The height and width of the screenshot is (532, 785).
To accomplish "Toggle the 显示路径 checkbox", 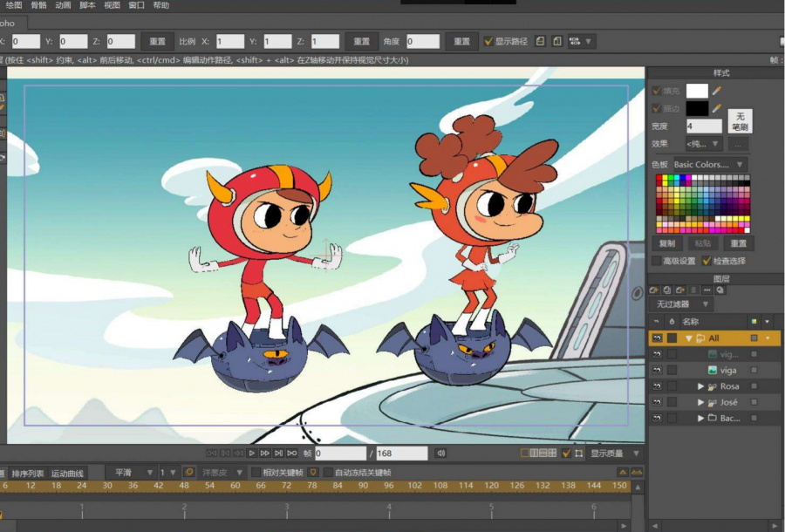I will pos(488,41).
